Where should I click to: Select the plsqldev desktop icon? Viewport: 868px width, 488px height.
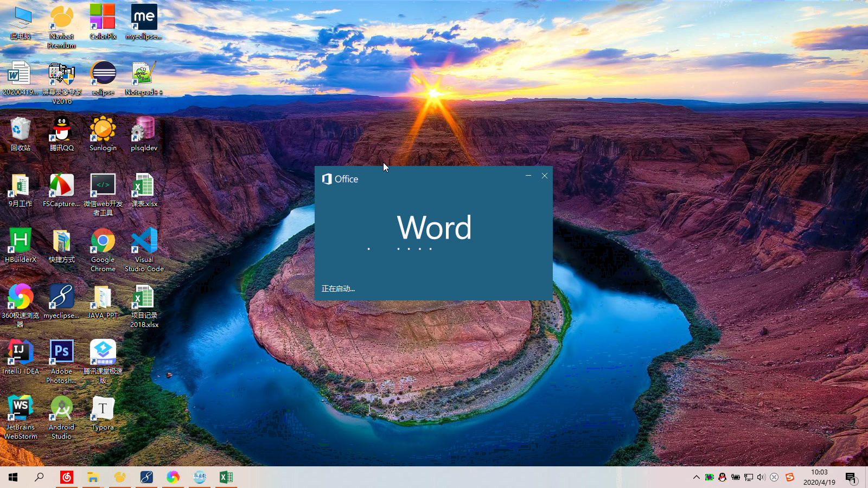tap(144, 134)
